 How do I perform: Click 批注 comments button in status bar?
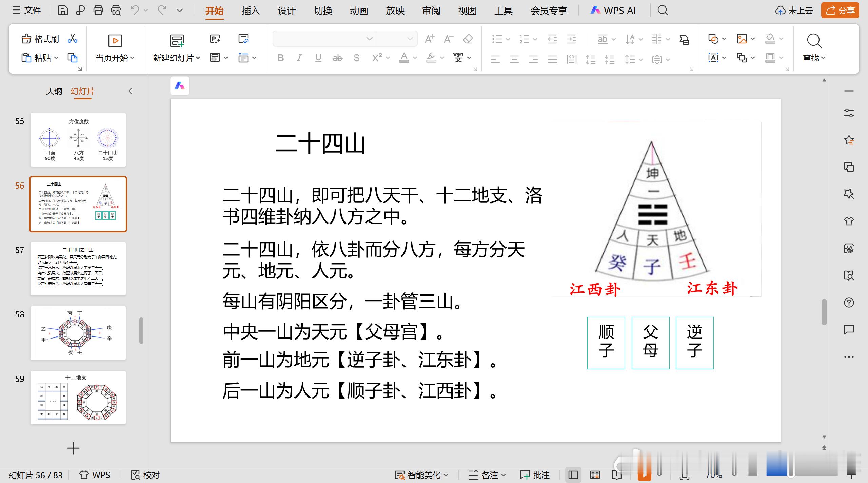click(535, 475)
